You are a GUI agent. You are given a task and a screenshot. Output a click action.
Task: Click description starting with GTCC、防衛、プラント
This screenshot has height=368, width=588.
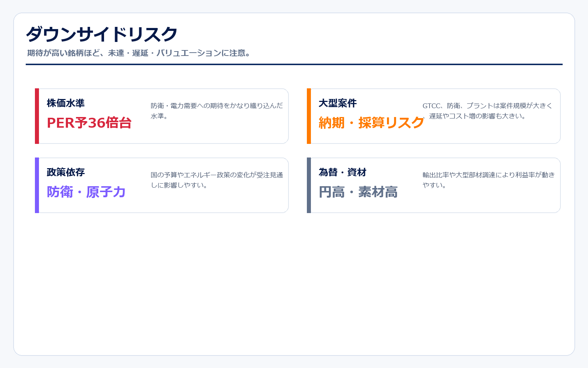tap(488, 111)
